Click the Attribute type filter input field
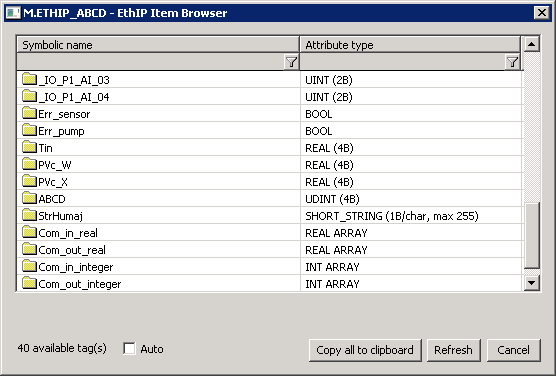Viewport: 556px width, 376px height. (403, 62)
